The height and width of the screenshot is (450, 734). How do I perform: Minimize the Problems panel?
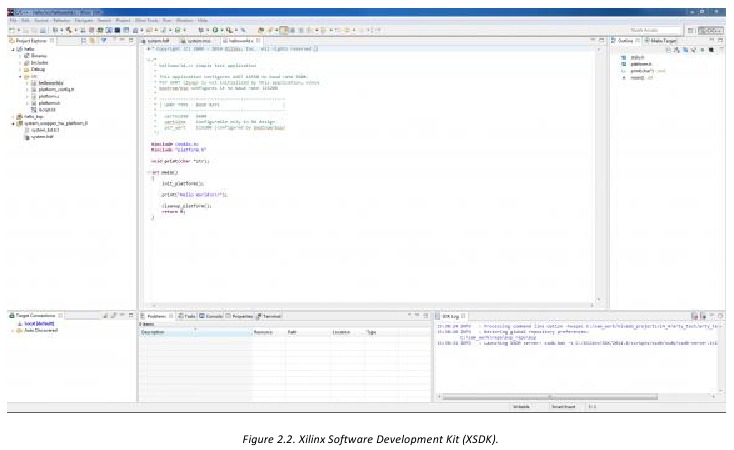point(416,315)
